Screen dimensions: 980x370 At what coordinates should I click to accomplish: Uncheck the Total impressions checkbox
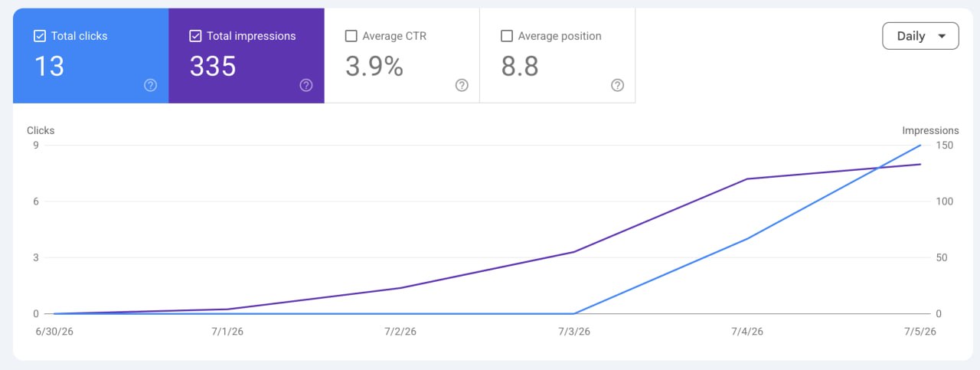(x=195, y=36)
